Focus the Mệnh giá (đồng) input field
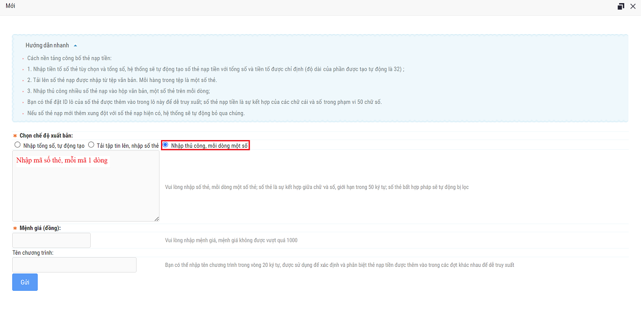The width and height of the screenshot is (644, 328). pyautogui.click(x=51, y=240)
